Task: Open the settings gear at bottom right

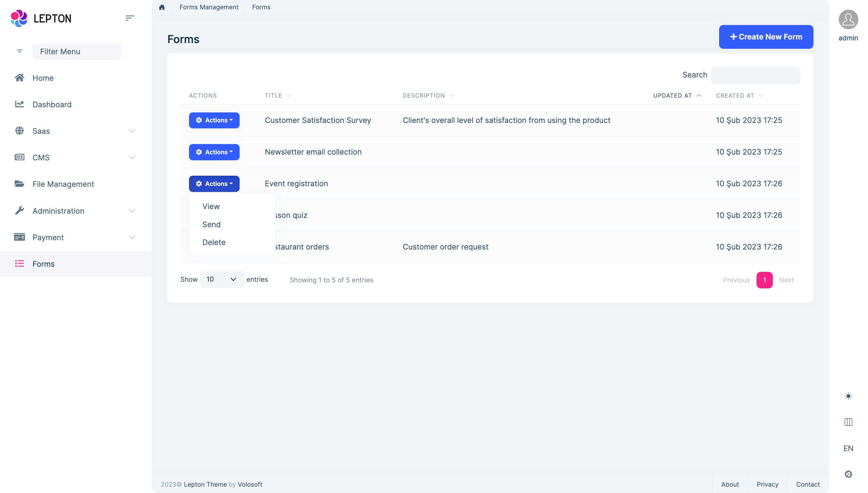Action: click(x=848, y=474)
